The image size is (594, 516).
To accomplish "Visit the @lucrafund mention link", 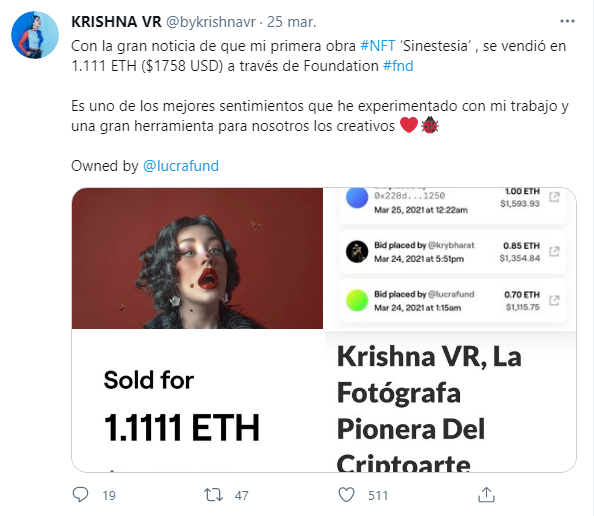I will pyautogui.click(x=181, y=166).
